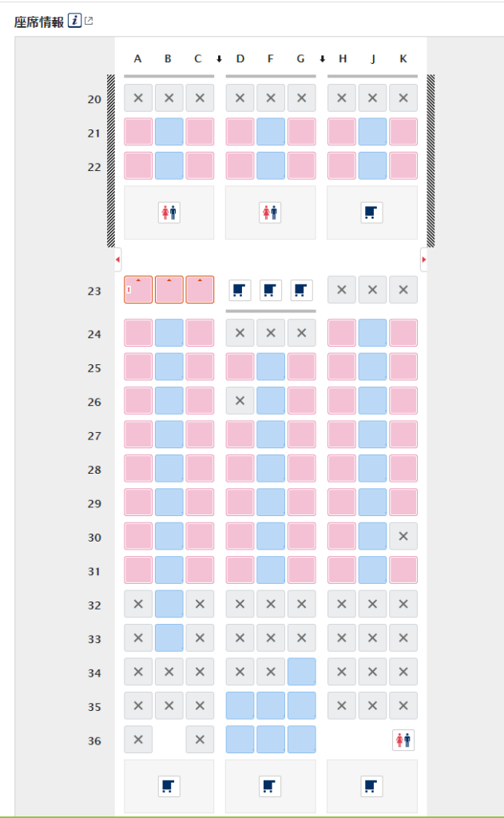Expand the left red arrow on seat map

point(118,260)
